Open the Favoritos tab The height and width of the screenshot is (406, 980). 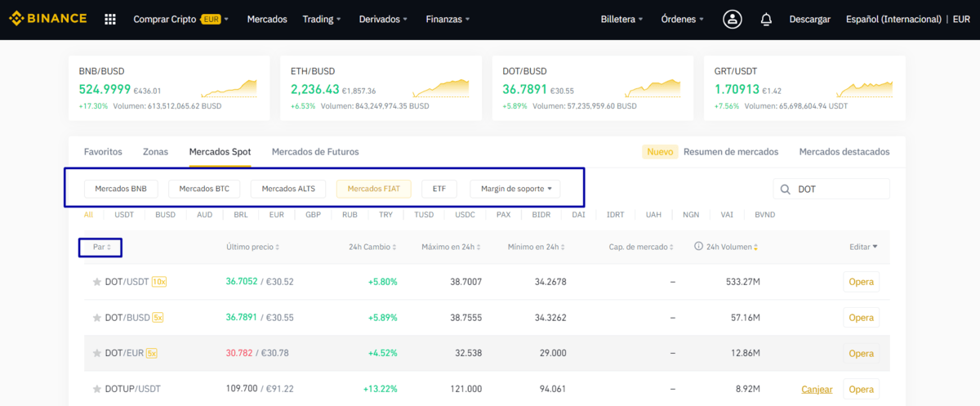click(103, 152)
